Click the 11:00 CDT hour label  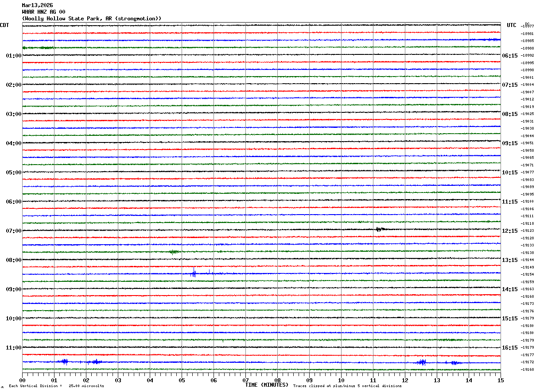point(13,348)
